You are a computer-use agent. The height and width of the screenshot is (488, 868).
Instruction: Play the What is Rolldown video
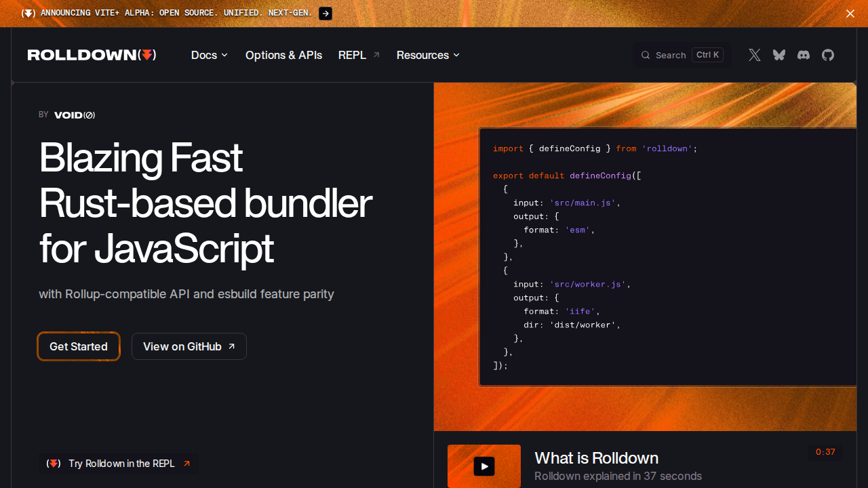[484, 466]
